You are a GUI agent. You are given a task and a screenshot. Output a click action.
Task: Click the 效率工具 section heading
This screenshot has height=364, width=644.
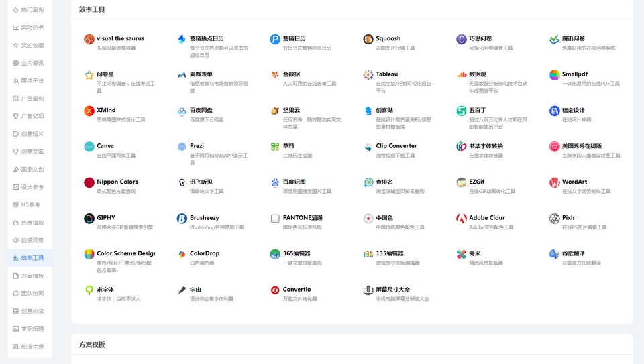coord(92,9)
